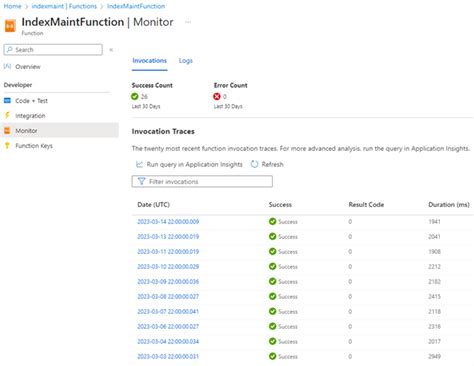Collapse the sidebar with the double chevron
474x366 pixels.
111,50
